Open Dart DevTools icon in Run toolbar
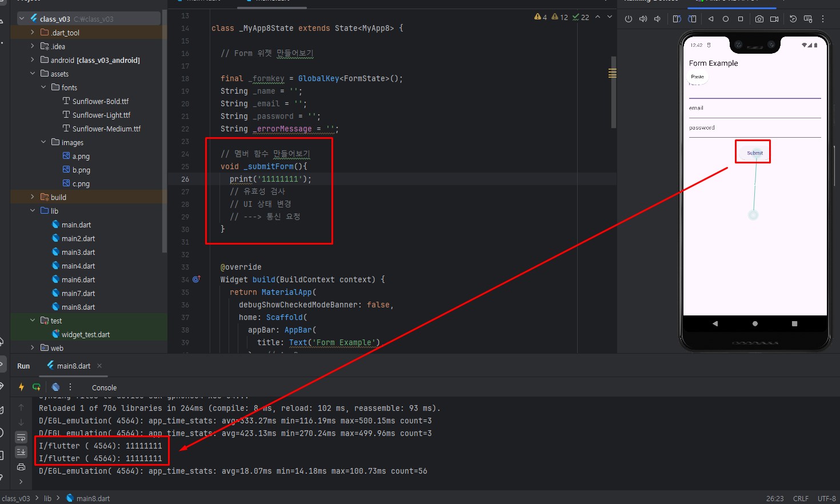The image size is (840, 504). 55,387
